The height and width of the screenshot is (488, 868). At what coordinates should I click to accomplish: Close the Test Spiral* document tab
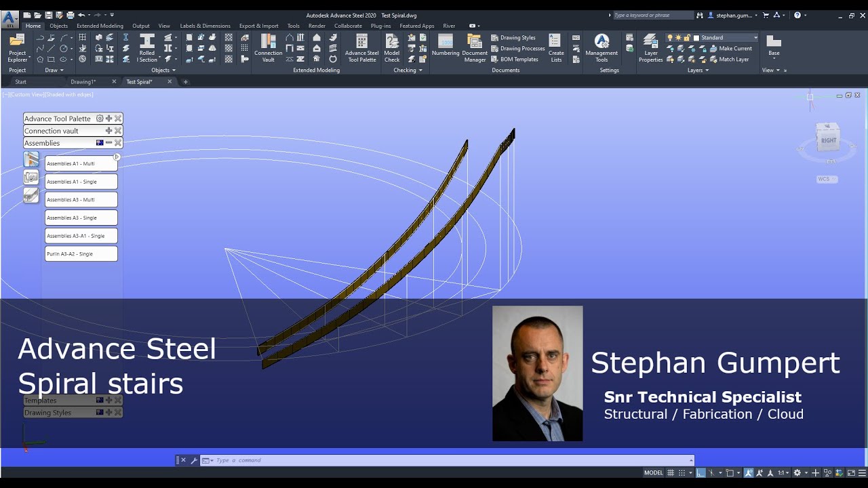pyautogui.click(x=170, y=81)
